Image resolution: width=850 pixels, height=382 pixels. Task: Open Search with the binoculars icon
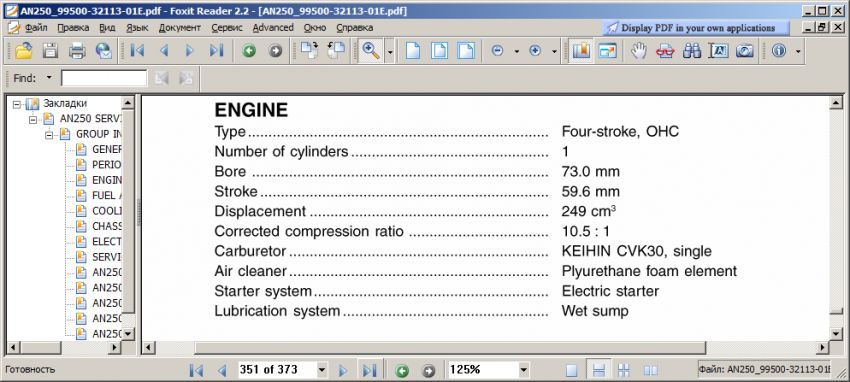point(692,51)
